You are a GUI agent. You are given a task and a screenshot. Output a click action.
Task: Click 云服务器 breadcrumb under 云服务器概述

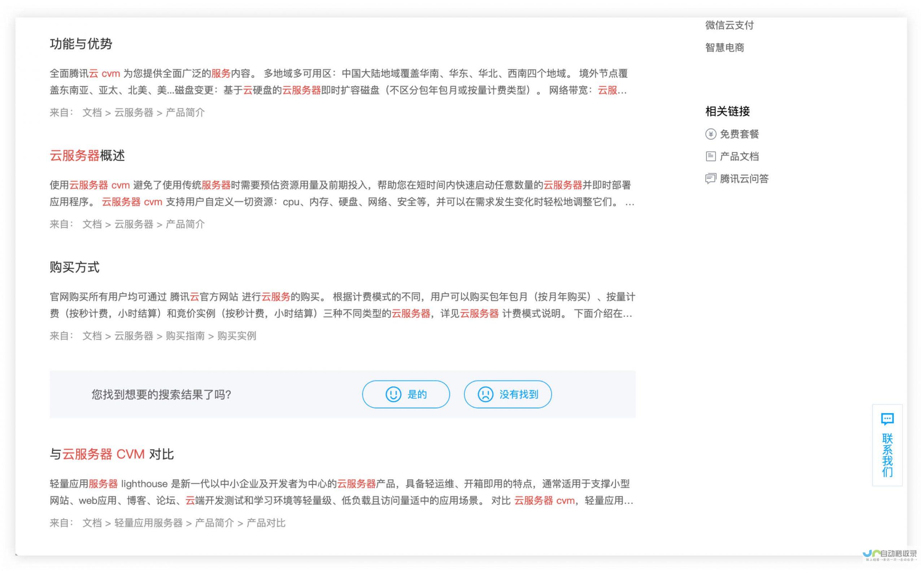[x=134, y=224]
